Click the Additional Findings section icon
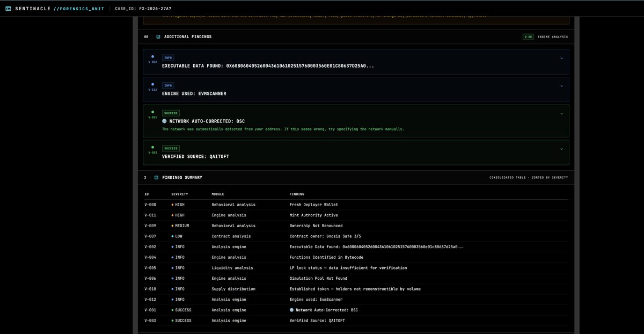Screen dimensions: 644x334 158,37
